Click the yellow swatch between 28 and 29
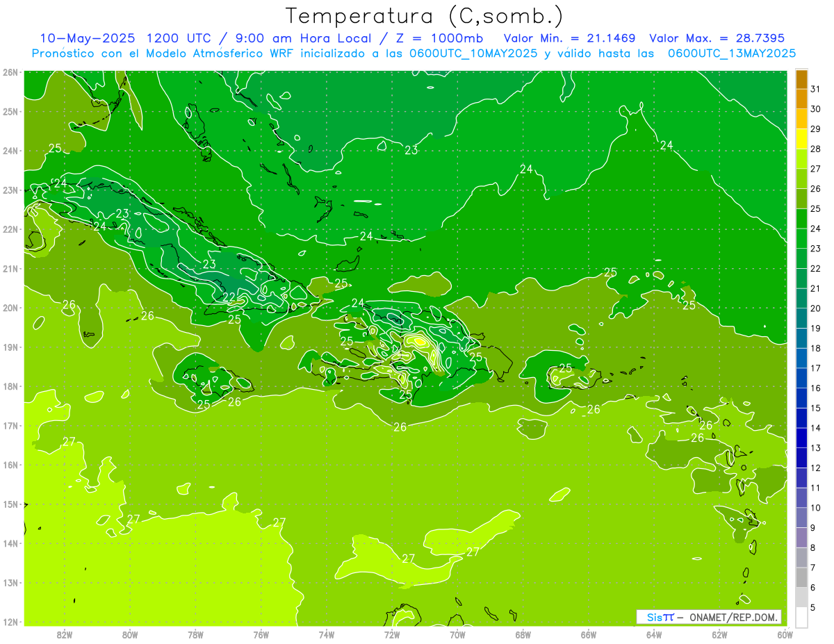 (x=801, y=138)
